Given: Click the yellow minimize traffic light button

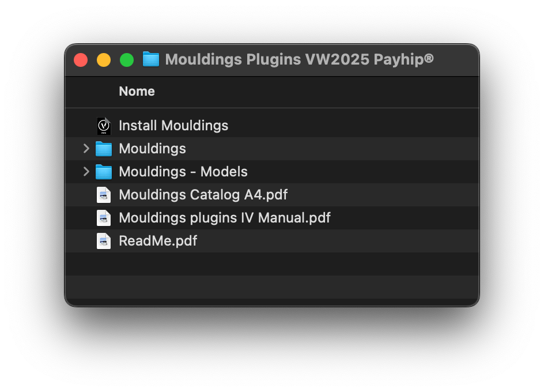Looking at the screenshot, I should (104, 59).
